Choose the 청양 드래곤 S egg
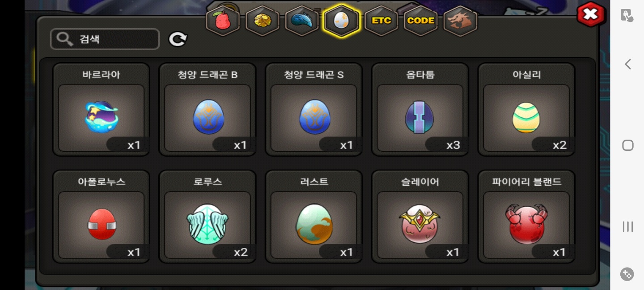The width and height of the screenshot is (644, 290). (314, 110)
